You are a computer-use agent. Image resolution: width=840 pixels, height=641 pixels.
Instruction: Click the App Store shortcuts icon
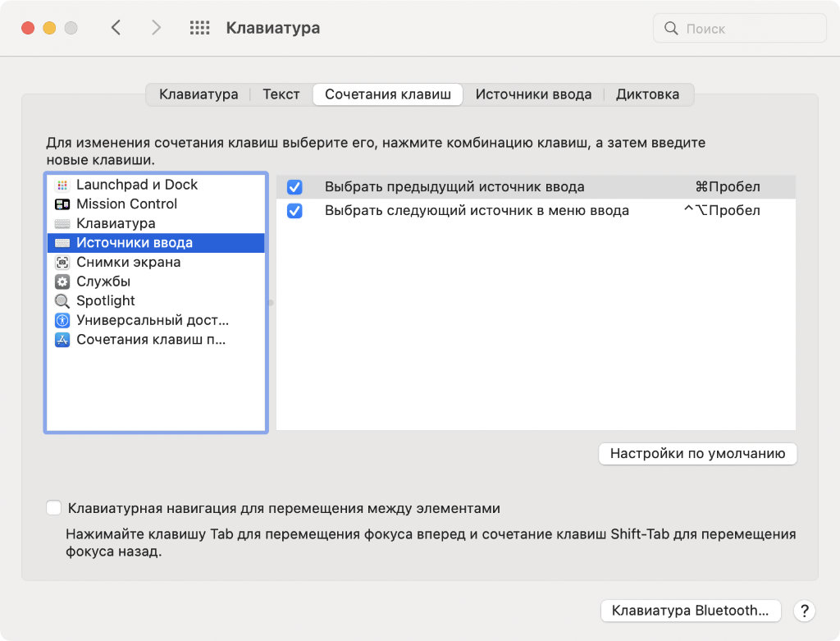(x=62, y=340)
